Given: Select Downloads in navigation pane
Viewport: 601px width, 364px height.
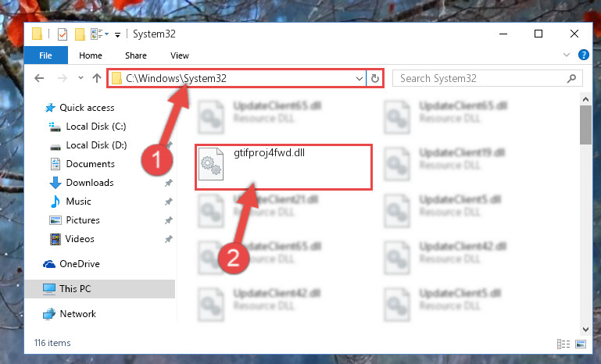Looking at the screenshot, I should pyautogui.click(x=90, y=183).
